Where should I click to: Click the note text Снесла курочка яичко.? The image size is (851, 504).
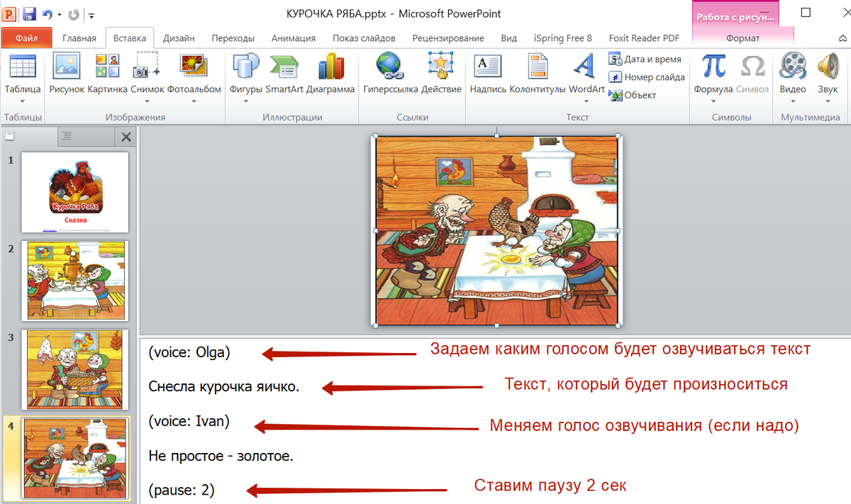tap(224, 386)
